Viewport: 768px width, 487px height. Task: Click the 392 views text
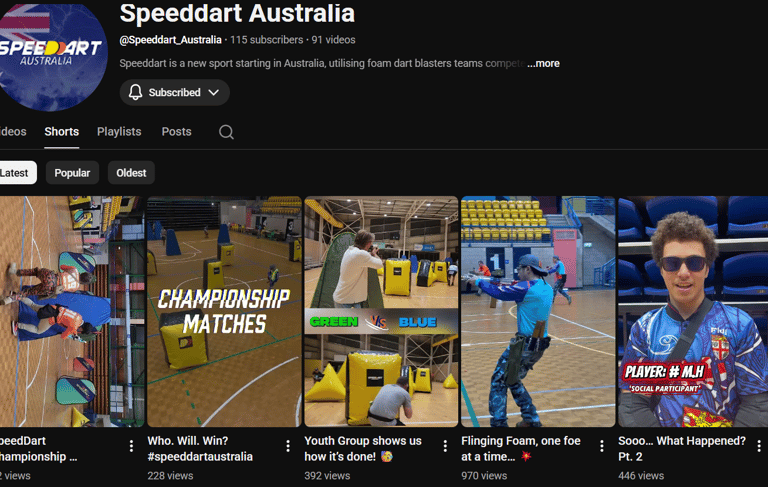click(x=327, y=475)
